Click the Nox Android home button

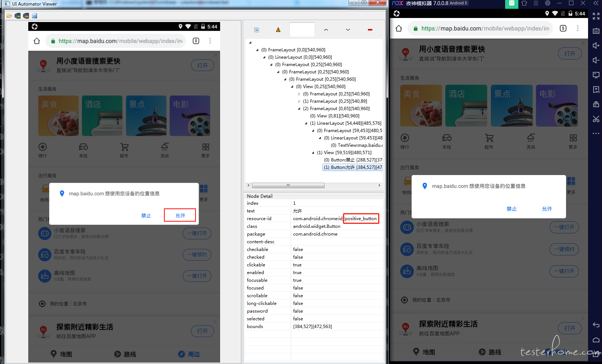[596, 340]
